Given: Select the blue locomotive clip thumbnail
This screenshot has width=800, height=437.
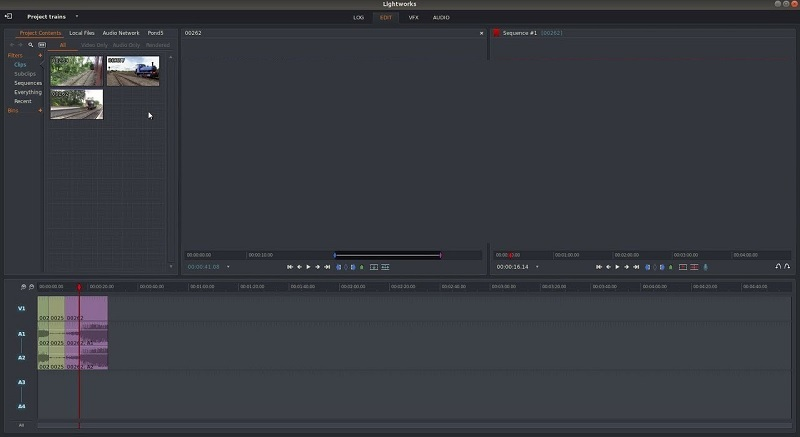Looking at the screenshot, I should (133, 71).
